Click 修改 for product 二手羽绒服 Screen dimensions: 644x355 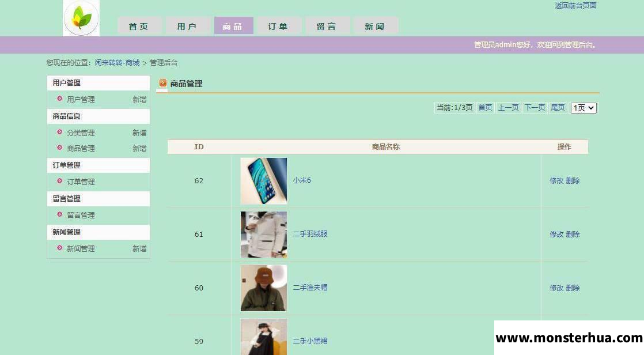point(556,234)
